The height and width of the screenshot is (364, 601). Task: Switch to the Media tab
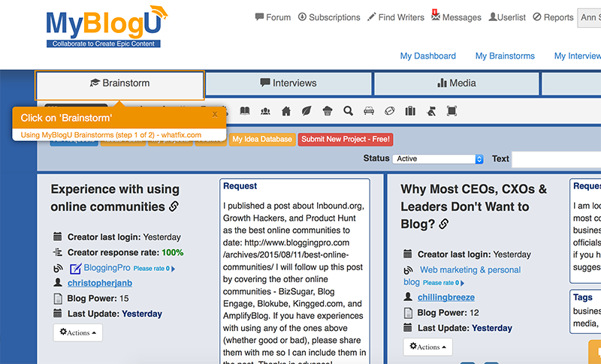click(457, 83)
